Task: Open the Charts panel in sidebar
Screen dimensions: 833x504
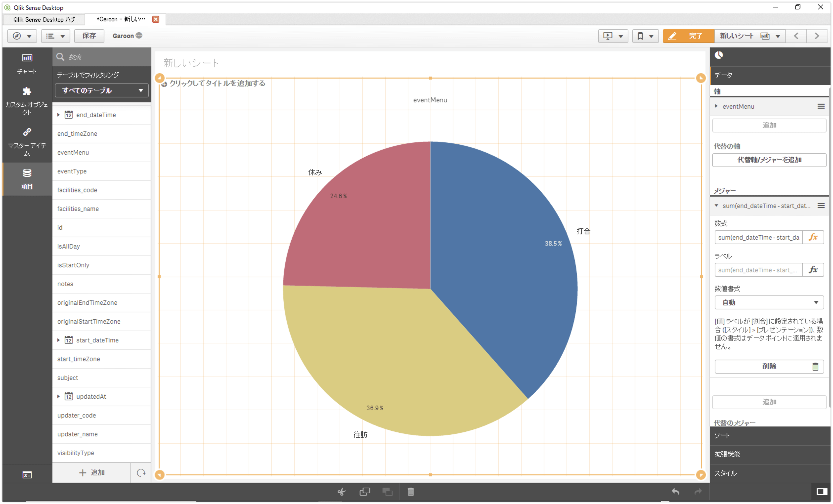Action: click(27, 64)
